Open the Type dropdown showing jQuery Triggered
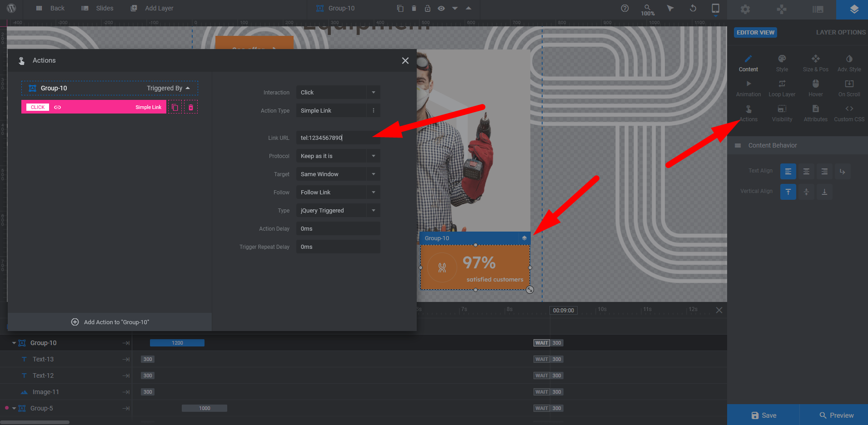Image resolution: width=868 pixels, height=425 pixels. (338, 210)
